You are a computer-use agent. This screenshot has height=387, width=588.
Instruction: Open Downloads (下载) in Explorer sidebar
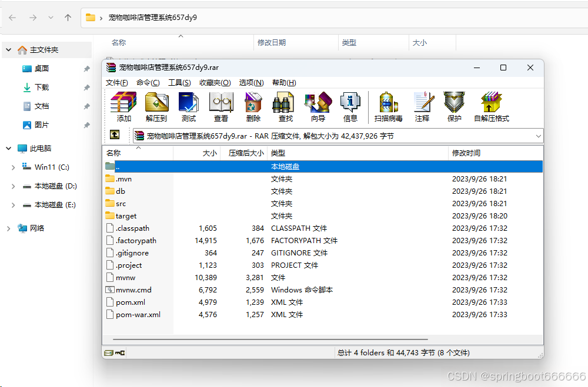coord(42,88)
